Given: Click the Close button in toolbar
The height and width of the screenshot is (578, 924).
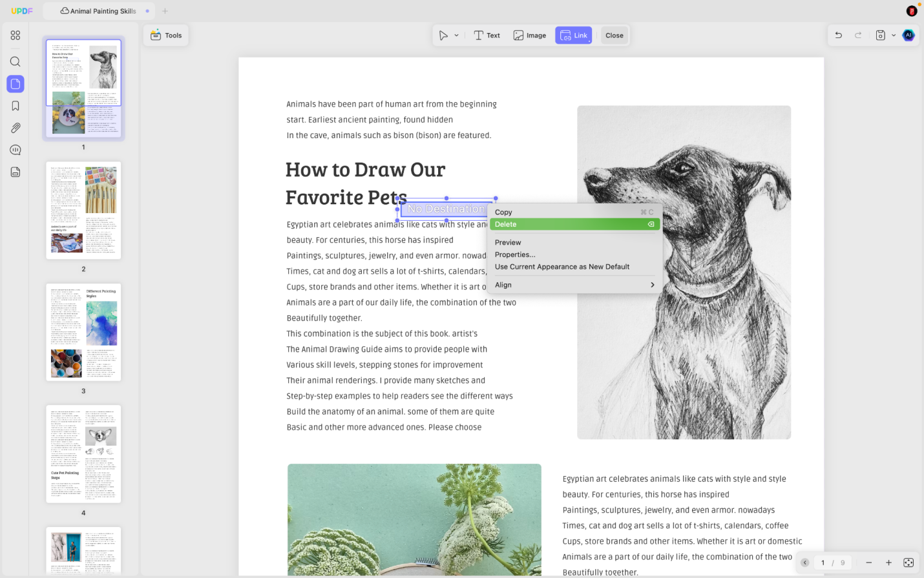Looking at the screenshot, I should [x=614, y=36].
